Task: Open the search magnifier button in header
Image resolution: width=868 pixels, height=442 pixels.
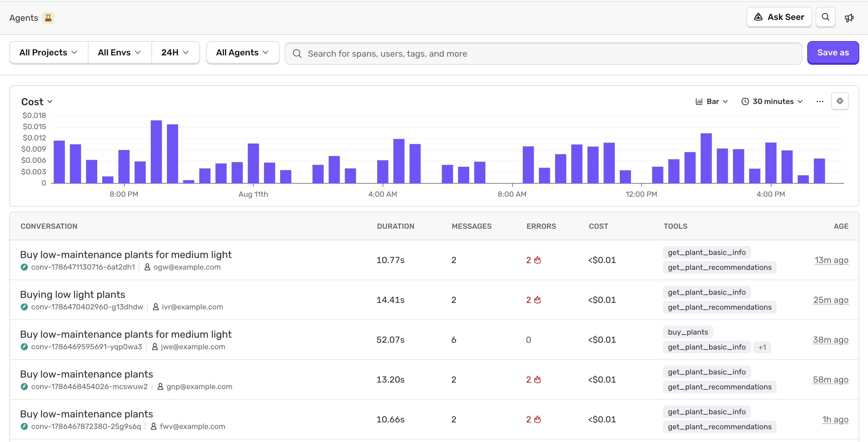Action: 825,17
